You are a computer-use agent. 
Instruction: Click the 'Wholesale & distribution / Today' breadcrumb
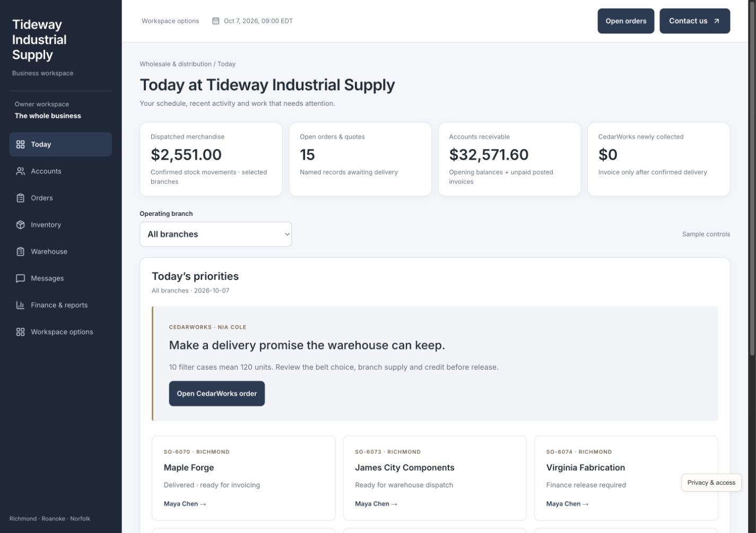click(x=187, y=64)
